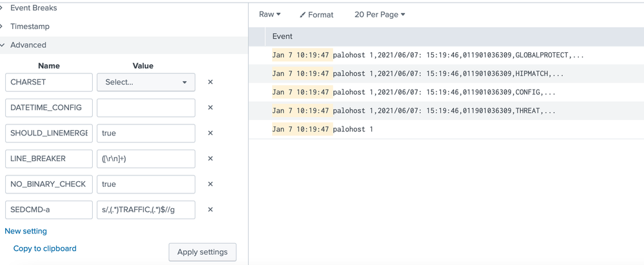Delete the SEDCMD-a setting with X icon
The height and width of the screenshot is (265, 644).
(210, 210)
